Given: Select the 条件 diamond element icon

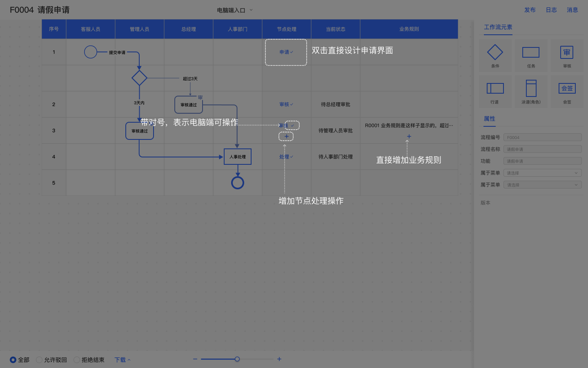Looking at the screenshot, I should coord(495,53).
